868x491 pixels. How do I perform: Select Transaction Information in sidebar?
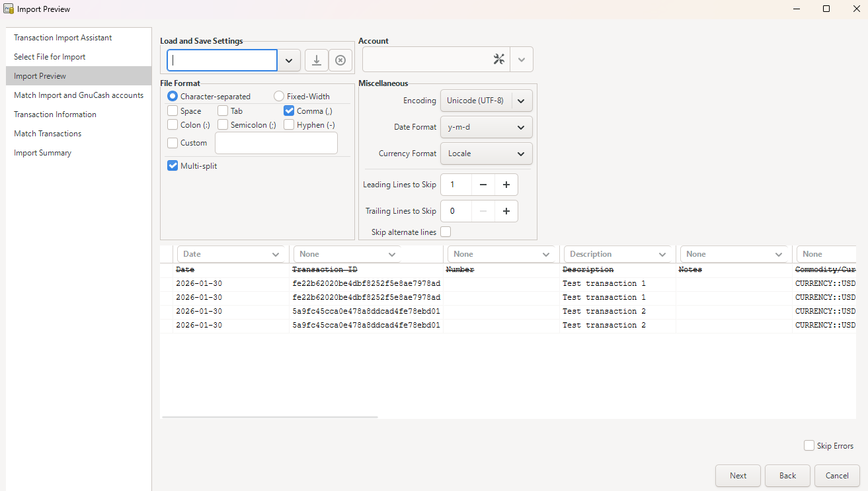pyautogui.click(x=55, y=114)
